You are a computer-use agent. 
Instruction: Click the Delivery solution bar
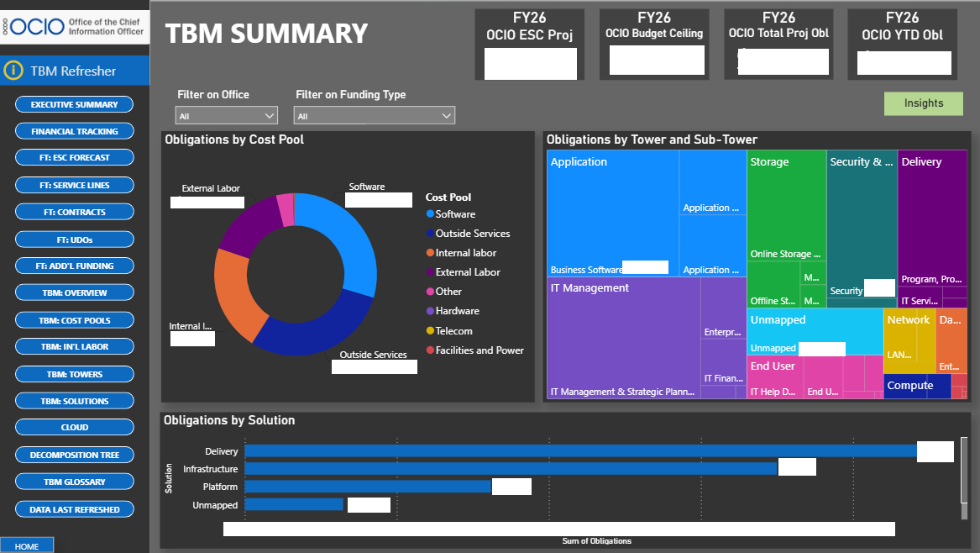[x=580, y=451]
